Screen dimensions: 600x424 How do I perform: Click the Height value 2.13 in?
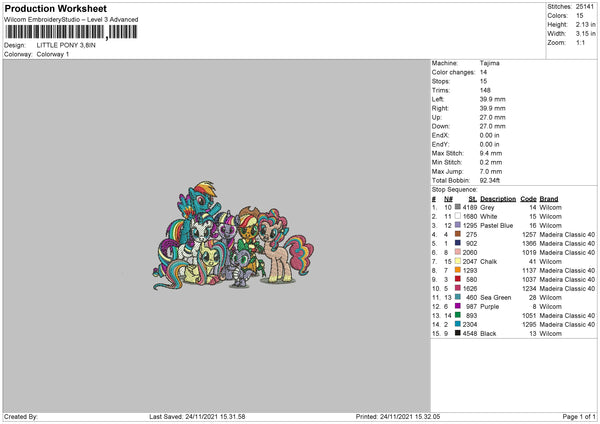click(x=585, y=24)
